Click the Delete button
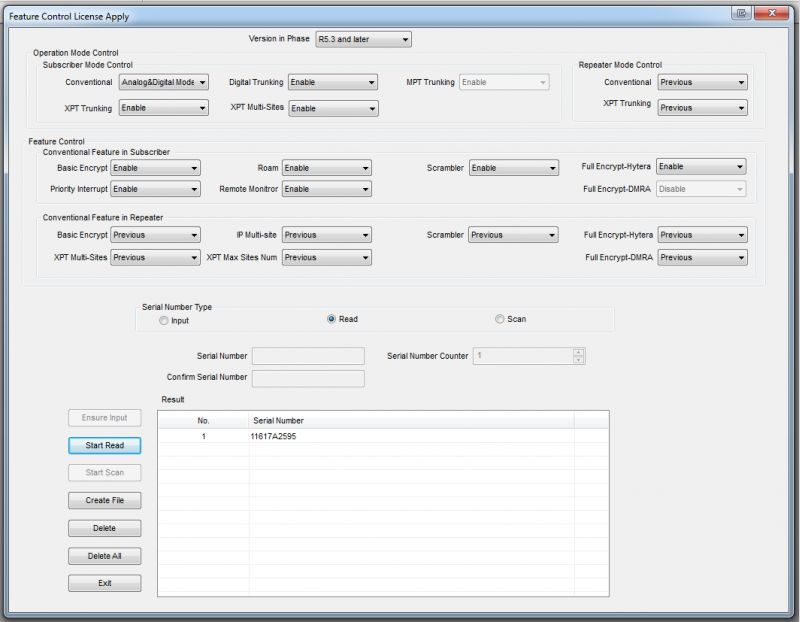The width and height of the screenshot is (800, 622). coord(105,528)
